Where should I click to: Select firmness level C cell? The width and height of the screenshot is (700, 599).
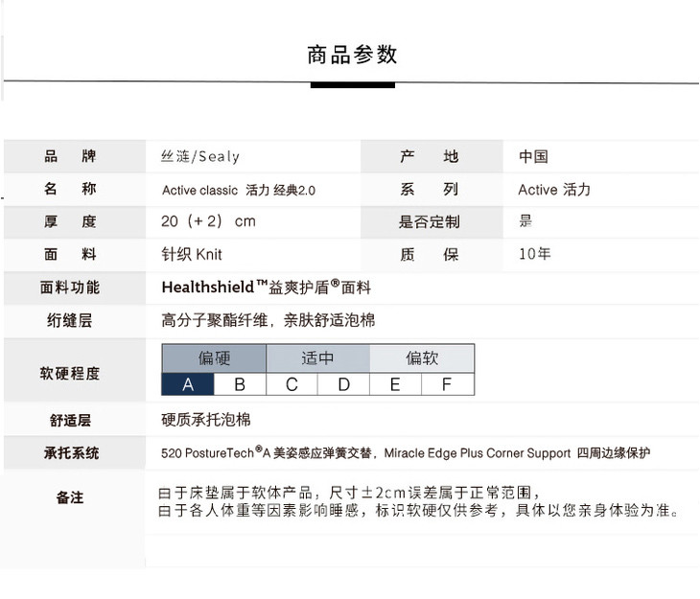pos(292,384)
